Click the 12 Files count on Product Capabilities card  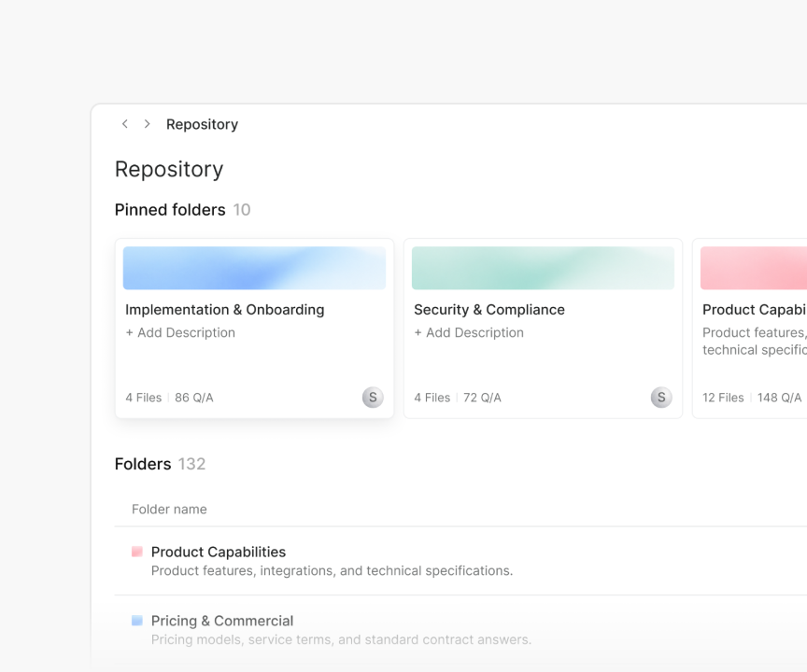click(x=723, y=398)
